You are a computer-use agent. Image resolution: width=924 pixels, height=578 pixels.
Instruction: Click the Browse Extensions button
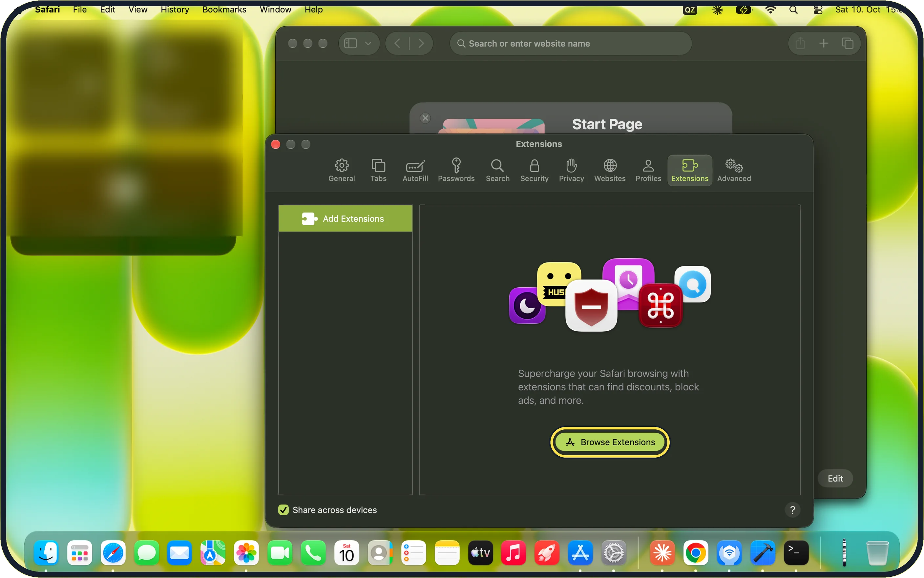point(610,442)
